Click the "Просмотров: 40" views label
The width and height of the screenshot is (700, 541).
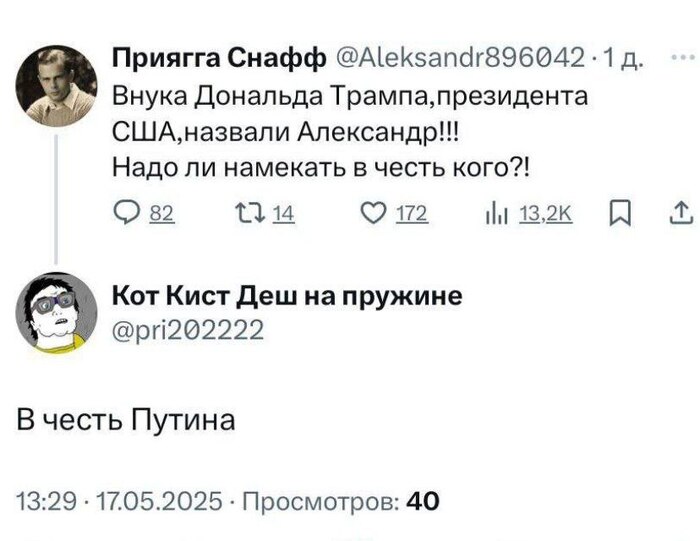pyautogui.click(x=339, y=500)
